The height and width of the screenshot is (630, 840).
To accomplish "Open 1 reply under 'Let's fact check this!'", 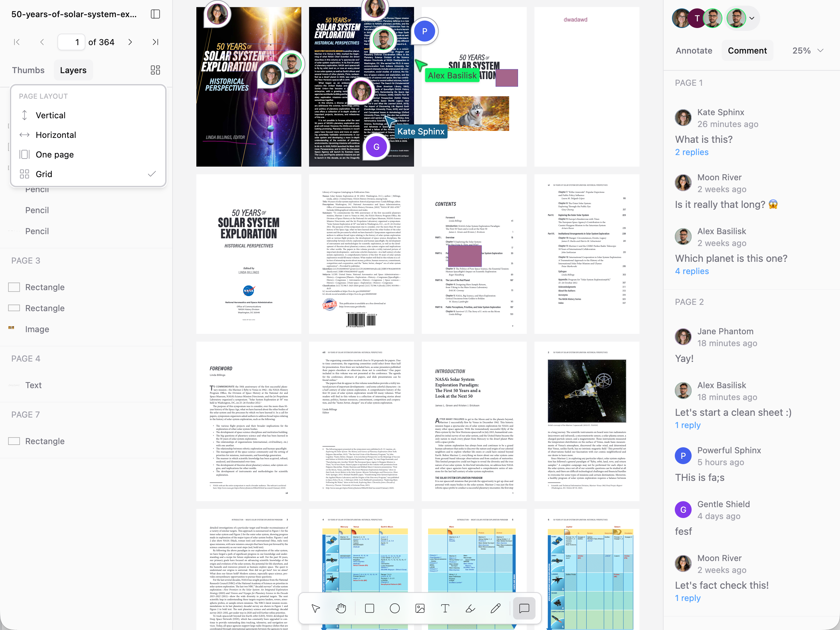I will pyautogui.click(x=688, y=598).
